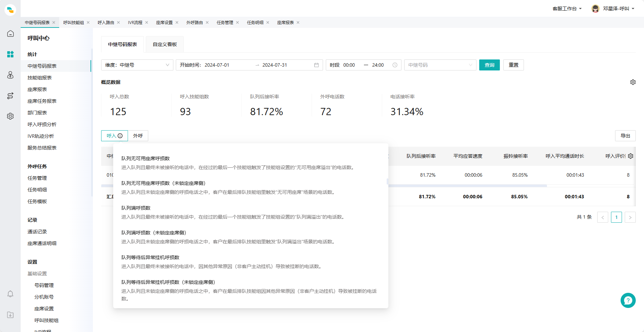Click the 振铃接听率 column header
The width and height of the screenshot is (644, 332).
(x=516, y=156)
